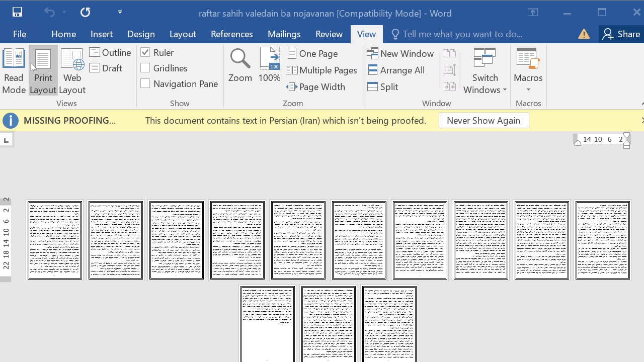The image size is (644, 362).
Task: Click the Tell me what you want search box
Action: [x=457, y=34]
